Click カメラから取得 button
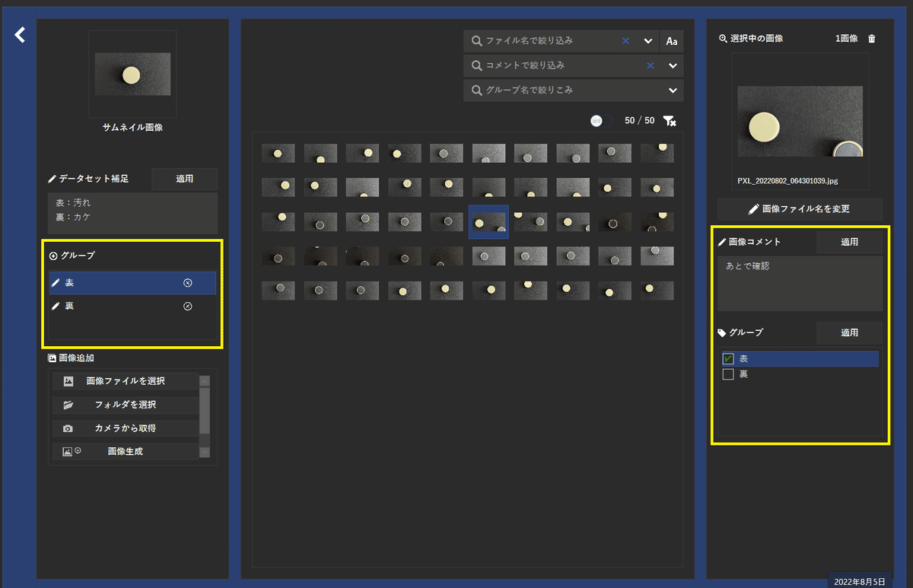913x588 pixels. coord(126,428)
